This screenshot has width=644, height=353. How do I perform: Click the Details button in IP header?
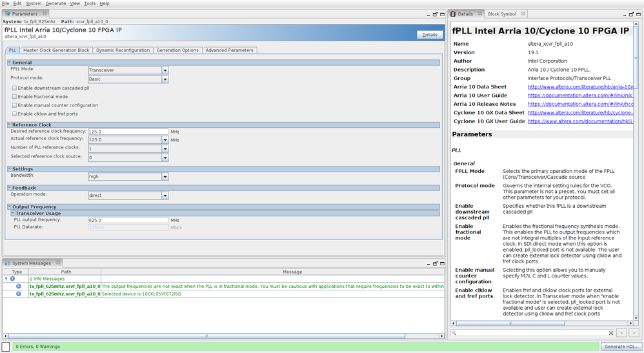[x=430, y=34]
